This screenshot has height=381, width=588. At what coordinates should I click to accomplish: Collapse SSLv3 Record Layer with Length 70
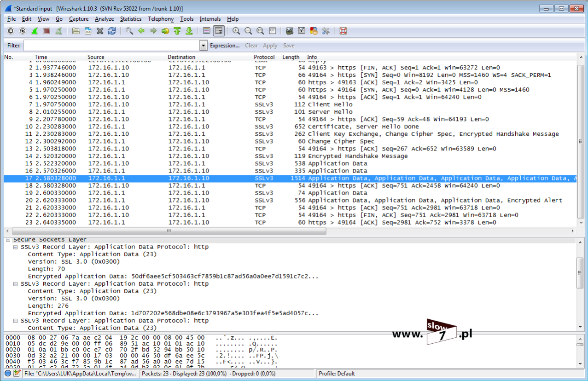coord(16,247)
